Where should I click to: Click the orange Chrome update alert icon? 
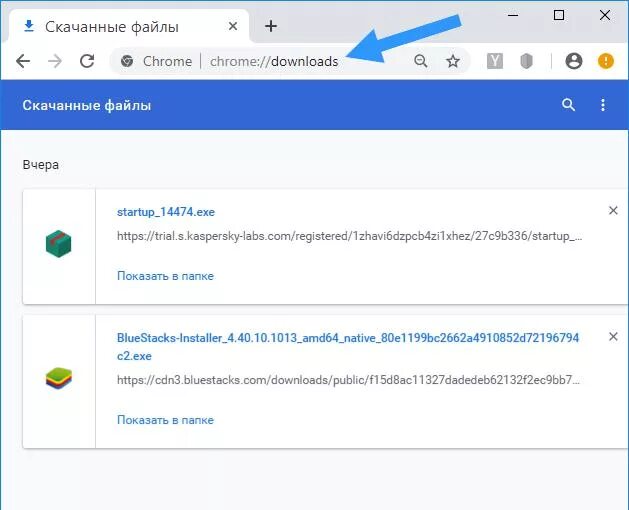[x=606, y=61]
